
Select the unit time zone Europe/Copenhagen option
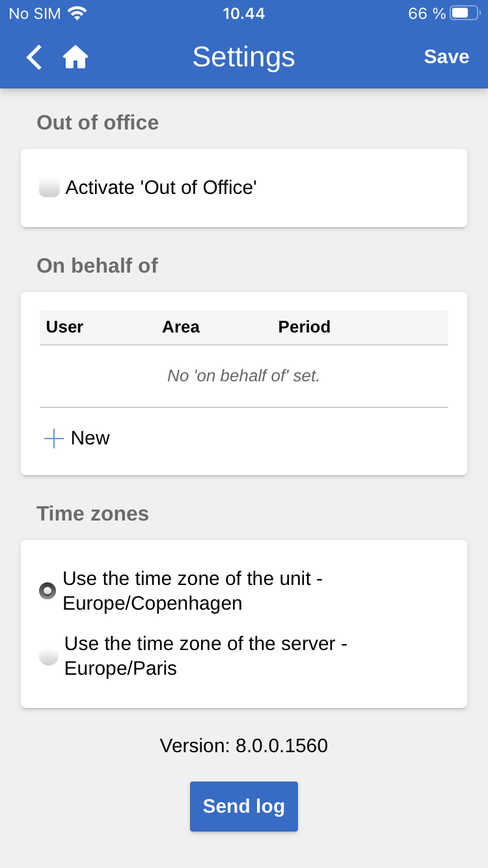click(x=46, y=591)
